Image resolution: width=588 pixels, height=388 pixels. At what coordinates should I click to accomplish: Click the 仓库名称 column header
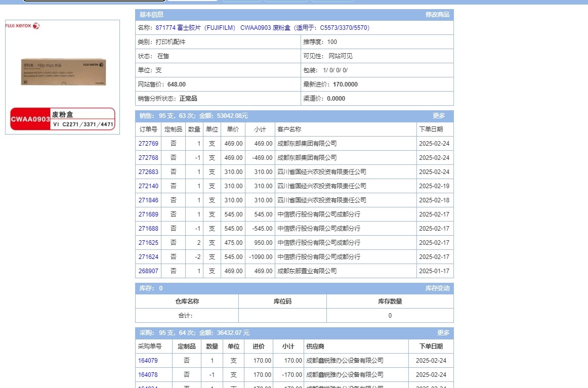[x=187, y=301]
